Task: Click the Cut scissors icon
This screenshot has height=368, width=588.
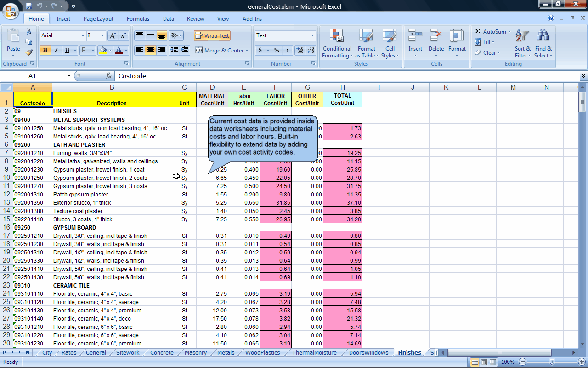Action: tap(29, 32)
